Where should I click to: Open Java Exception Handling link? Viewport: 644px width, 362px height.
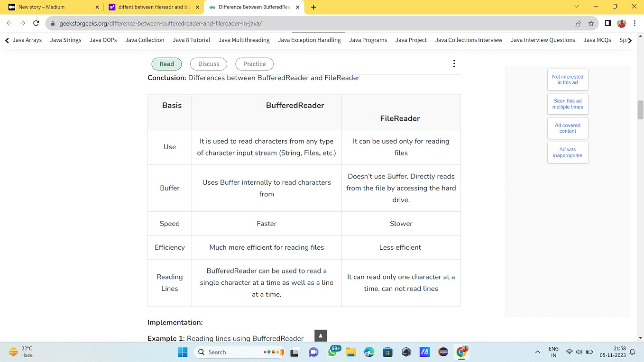309,40
